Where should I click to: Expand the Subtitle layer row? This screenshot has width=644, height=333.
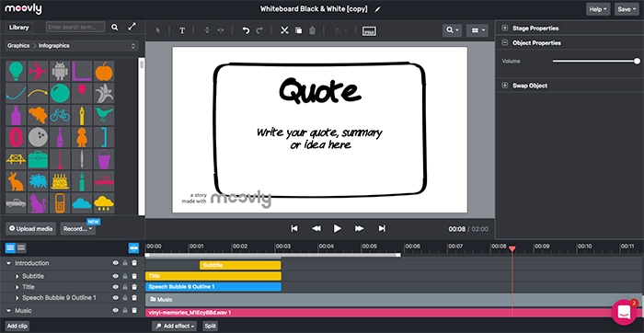coord(17,276)
